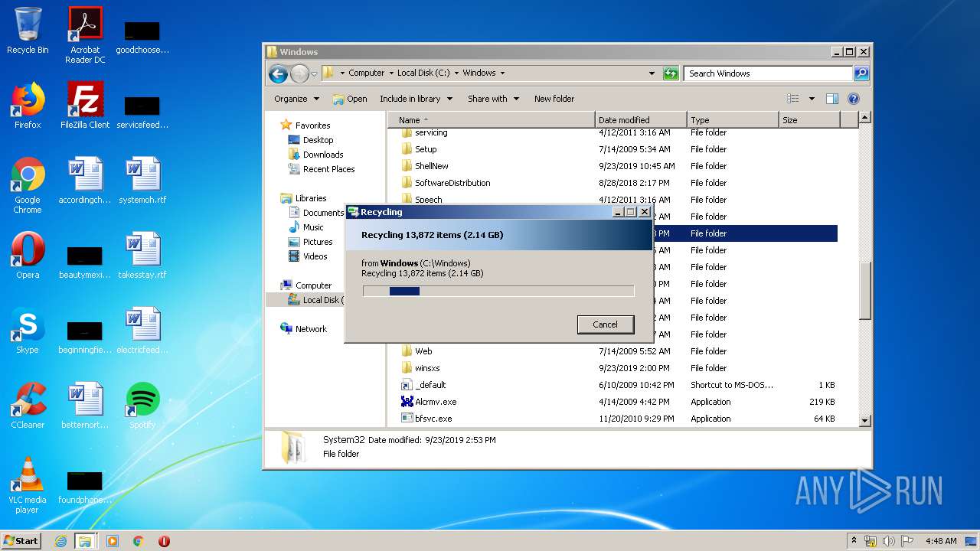
Task: Open change-view options dropdown arrow
Action: (x=812, y=99)
